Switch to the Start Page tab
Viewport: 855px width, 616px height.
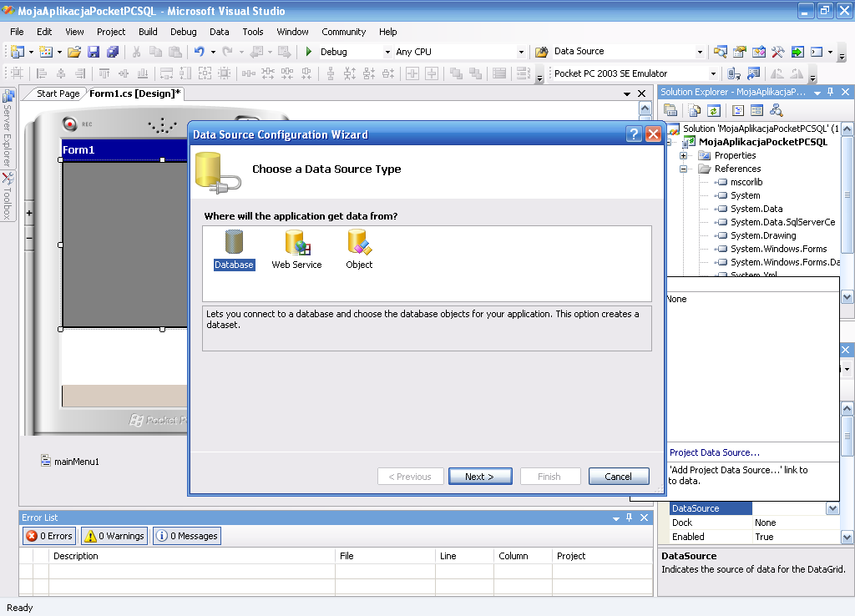pyautogui.click(x=58, y=93)
